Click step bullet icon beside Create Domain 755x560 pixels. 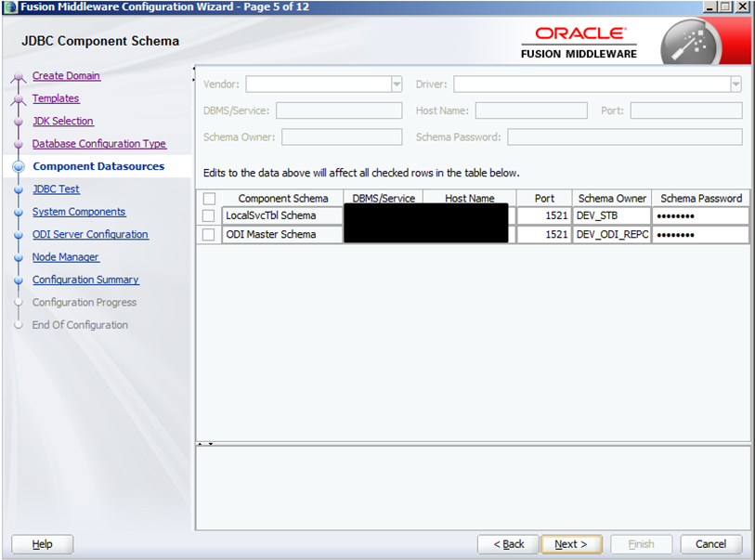18,78
